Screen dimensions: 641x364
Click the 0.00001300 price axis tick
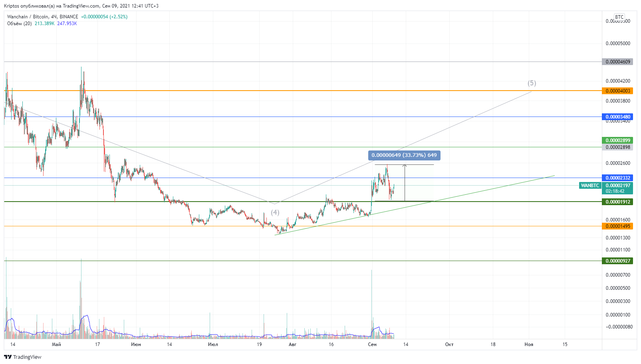pos(618,238)
